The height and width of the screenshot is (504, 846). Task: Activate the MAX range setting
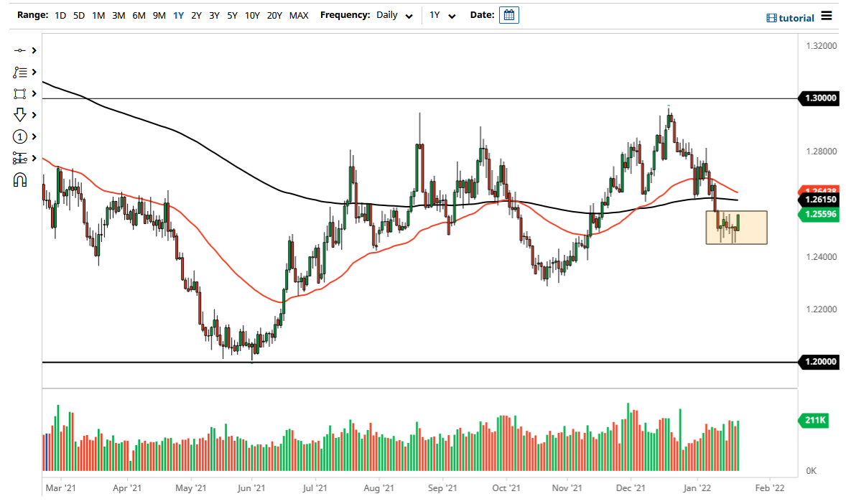(x=299, y=14)
